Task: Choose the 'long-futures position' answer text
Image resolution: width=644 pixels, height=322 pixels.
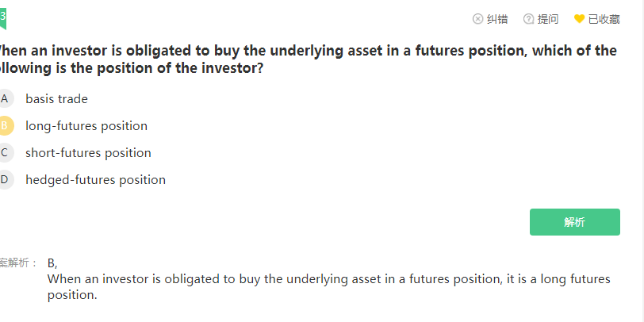Action: (x=86, y=126)
